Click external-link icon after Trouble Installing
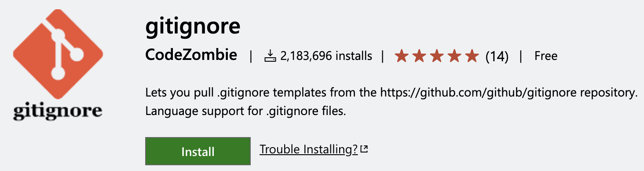644x171 pixels. click(364, 150)
